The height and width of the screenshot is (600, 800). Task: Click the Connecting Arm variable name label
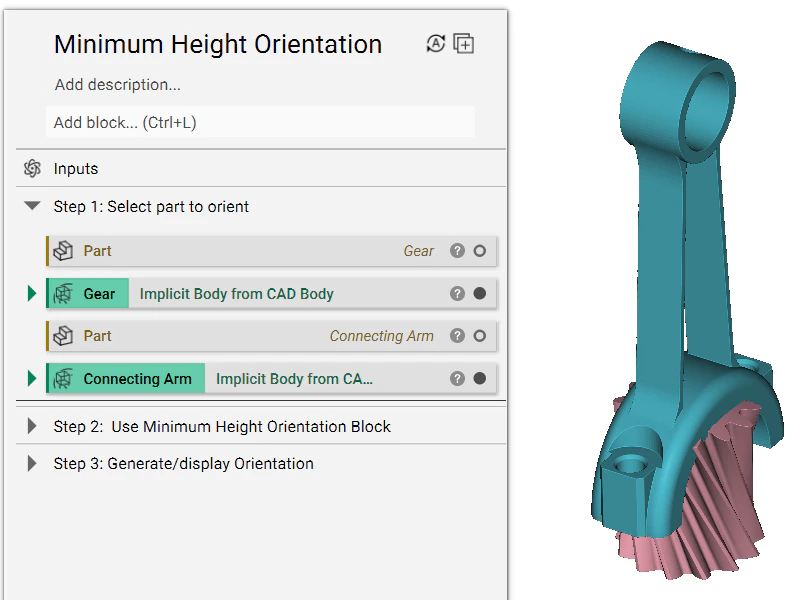(138, 379)
